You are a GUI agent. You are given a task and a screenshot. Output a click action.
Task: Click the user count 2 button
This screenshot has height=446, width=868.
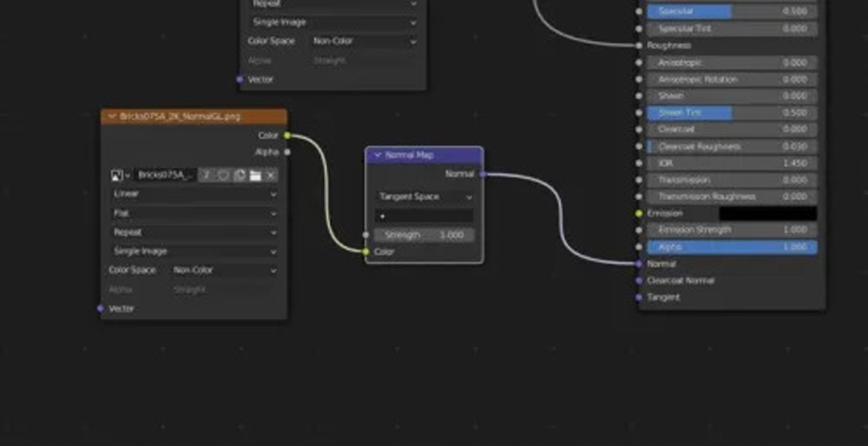tap(207, 175)
